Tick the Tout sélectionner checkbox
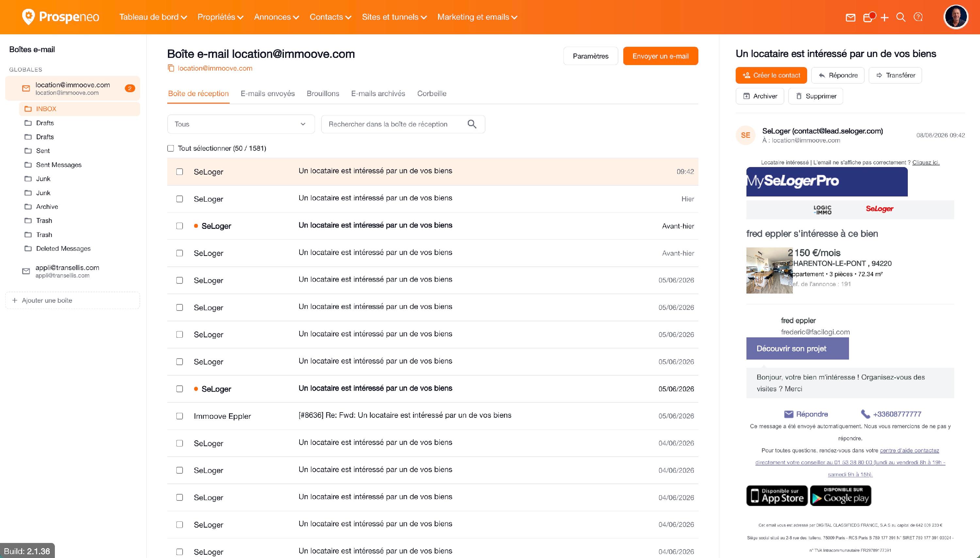 click(171, 148)
